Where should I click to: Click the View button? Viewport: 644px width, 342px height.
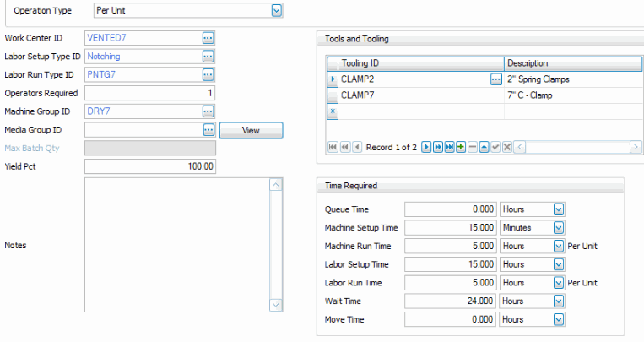(x=251, y=130)
